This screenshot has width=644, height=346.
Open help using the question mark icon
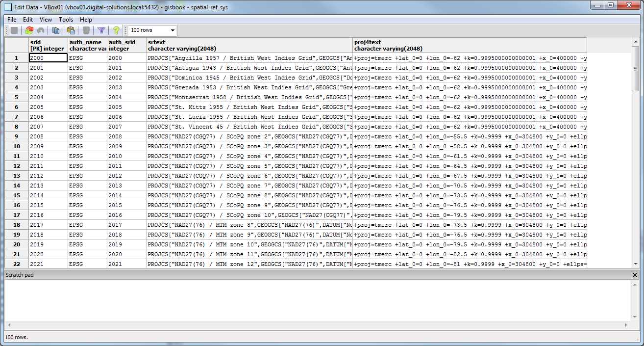coord(116,30)
